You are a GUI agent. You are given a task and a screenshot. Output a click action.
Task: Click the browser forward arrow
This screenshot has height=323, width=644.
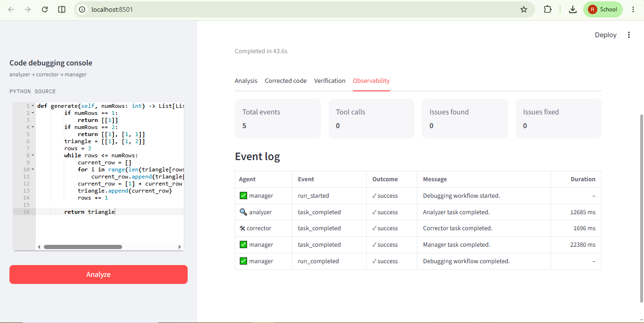[x=28, y=9]
